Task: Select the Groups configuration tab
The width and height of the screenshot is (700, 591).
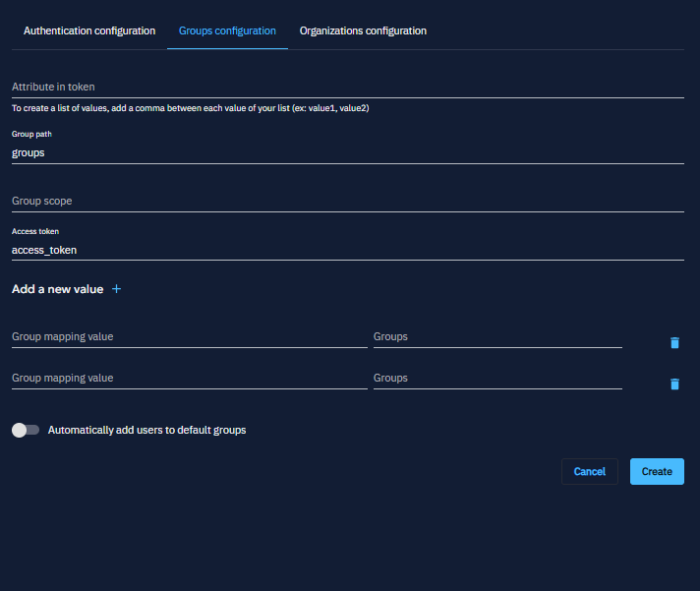Action: pos(227,30)
